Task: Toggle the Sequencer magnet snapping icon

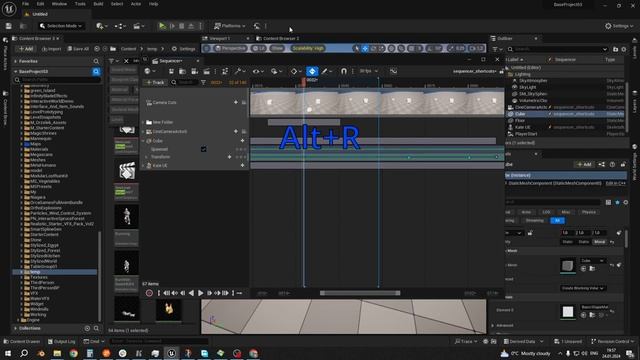Action: (344, 71)
